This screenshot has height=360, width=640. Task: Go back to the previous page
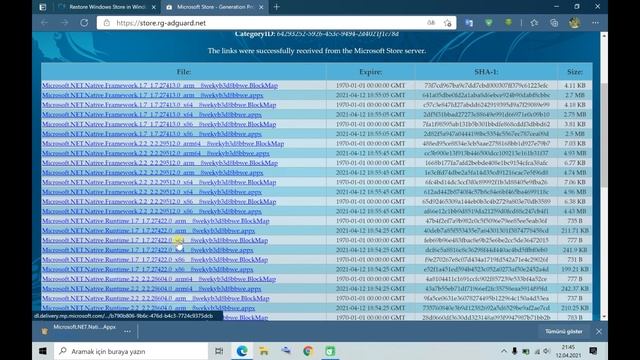(44, 23)
